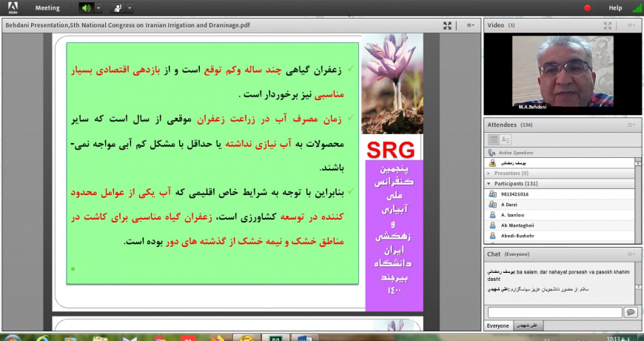Click the user icon beside Abedi-Bushehr
Viewport: 644px width, 341px height.
click(492, 236)
